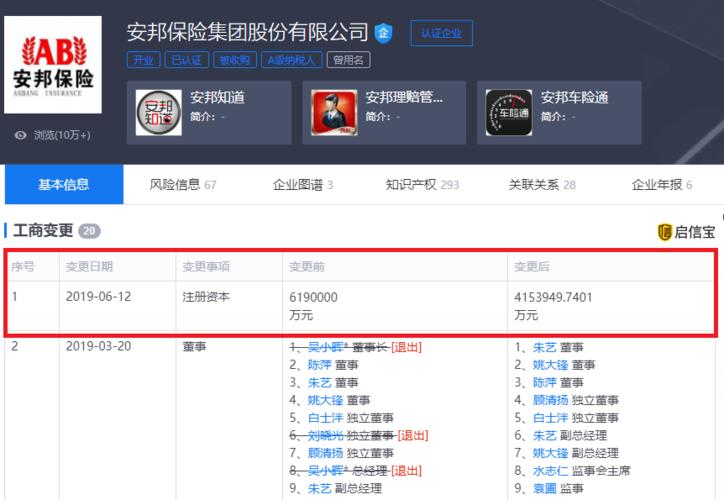Select the date cell 2019-06-12

[x=98, y=296]
